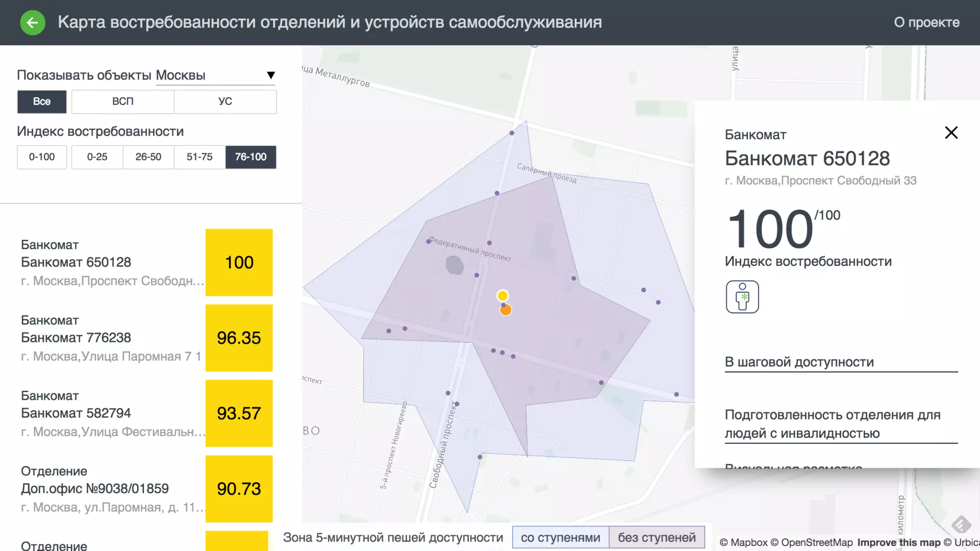Switch walking zone to без ступеней
The image size is (980, 551).
[x=657, y=538]
